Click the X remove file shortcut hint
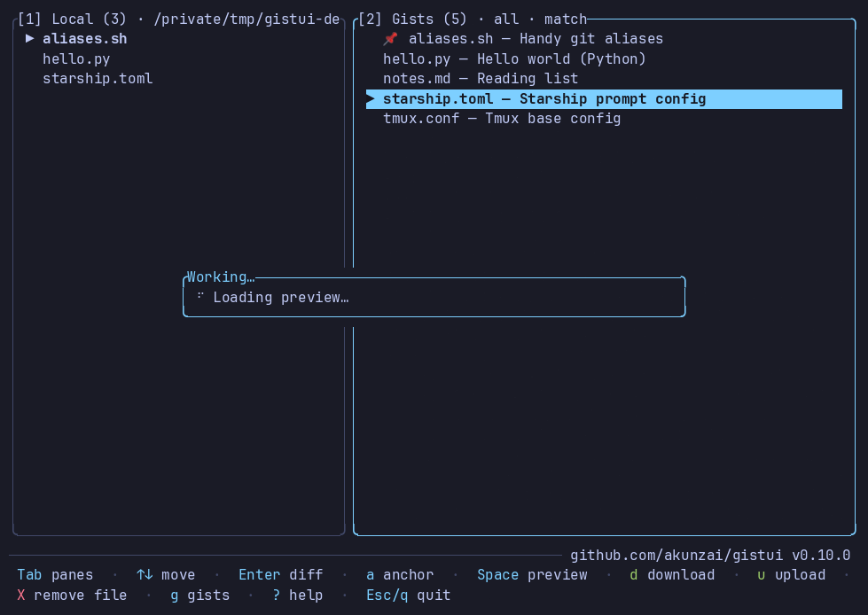The height and width of the screenshot is (615, 868). (x=72, y=596)
